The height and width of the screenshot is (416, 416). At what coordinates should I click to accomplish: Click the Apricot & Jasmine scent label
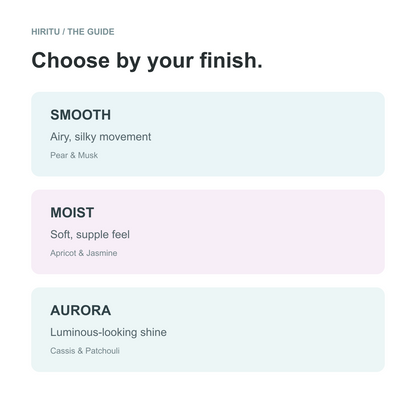click(x=84, y=253)
